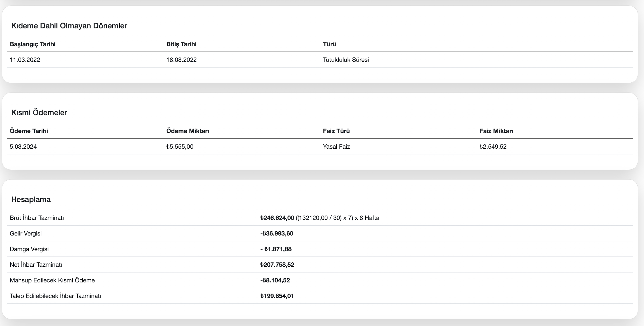Click the ₺5.555,00 payment amount
Viewport: 644px width, 326px height.
tap(180, 146)
